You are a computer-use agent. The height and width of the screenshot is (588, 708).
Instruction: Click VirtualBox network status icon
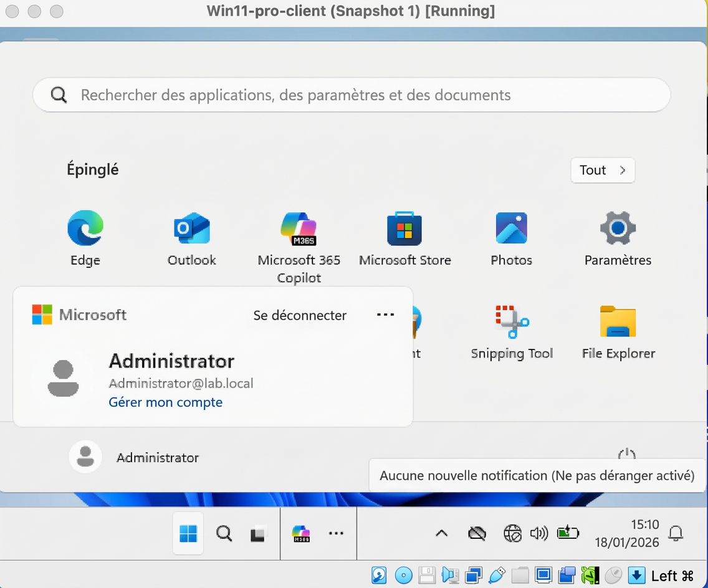[x=473, y=576]
